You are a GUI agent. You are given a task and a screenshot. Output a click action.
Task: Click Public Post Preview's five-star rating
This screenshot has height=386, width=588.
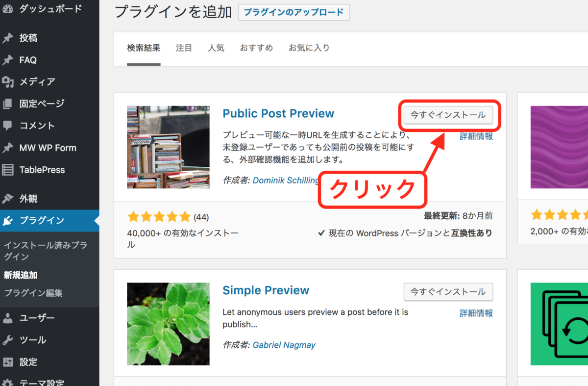159,216
